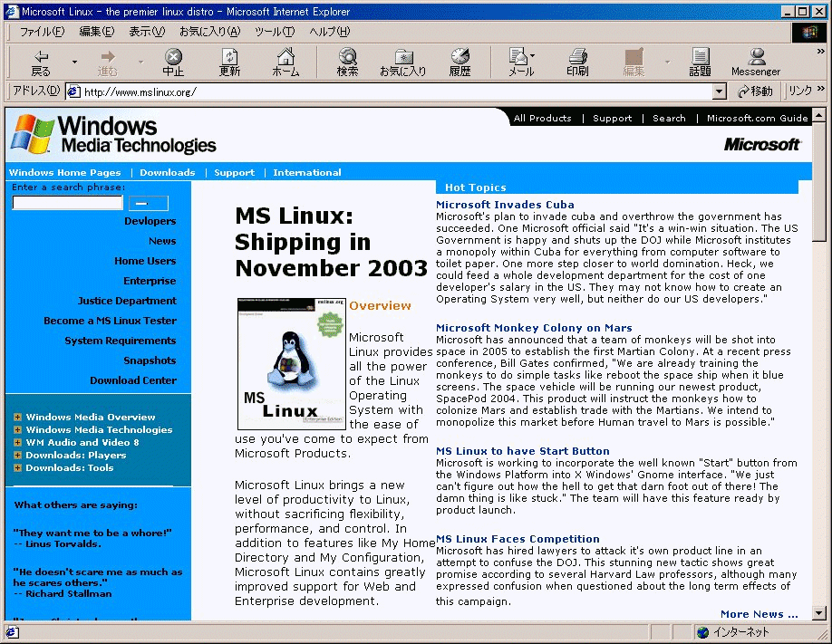Screen dimensions: 832x644
Task: Open the Download Center link
Action: (133, 380)
